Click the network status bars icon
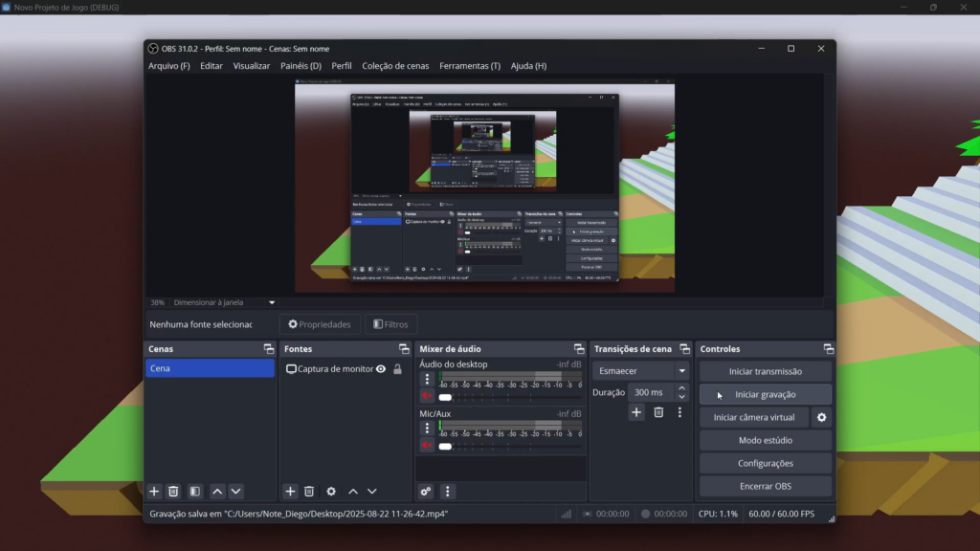Viewport: 980px width, 551px height. (567, 514)
